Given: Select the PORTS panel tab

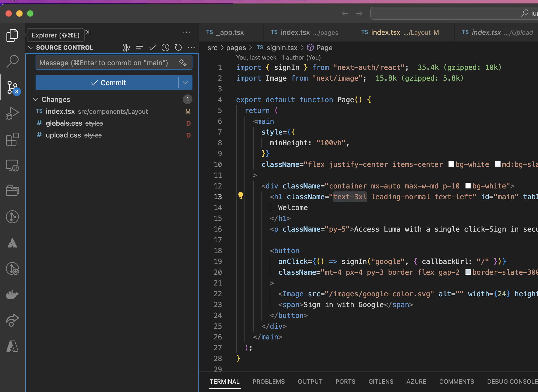Looking at the screenshot, I should coord(345,381).
